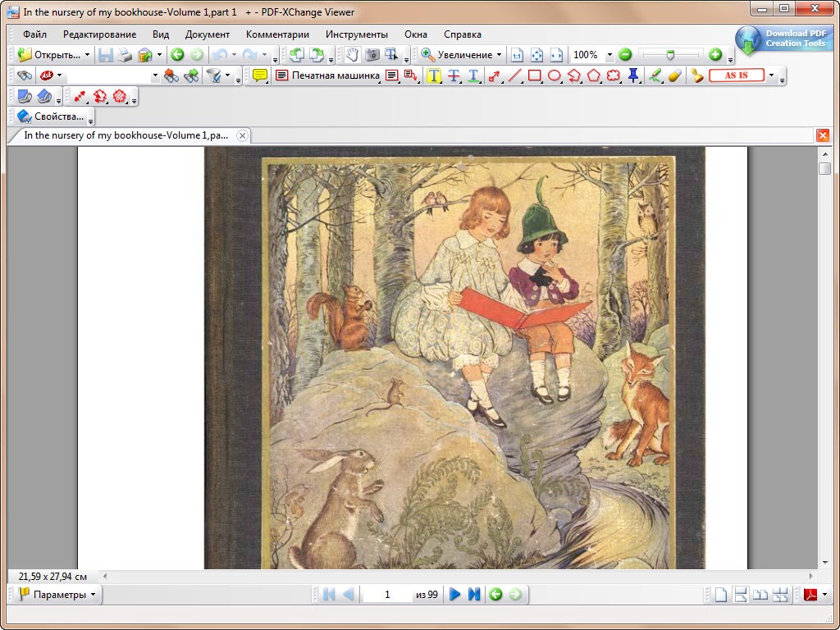The width and height of the screenshot is (840, 630).
Task: Select the Oval drawing tool
Action: [555, 75]
